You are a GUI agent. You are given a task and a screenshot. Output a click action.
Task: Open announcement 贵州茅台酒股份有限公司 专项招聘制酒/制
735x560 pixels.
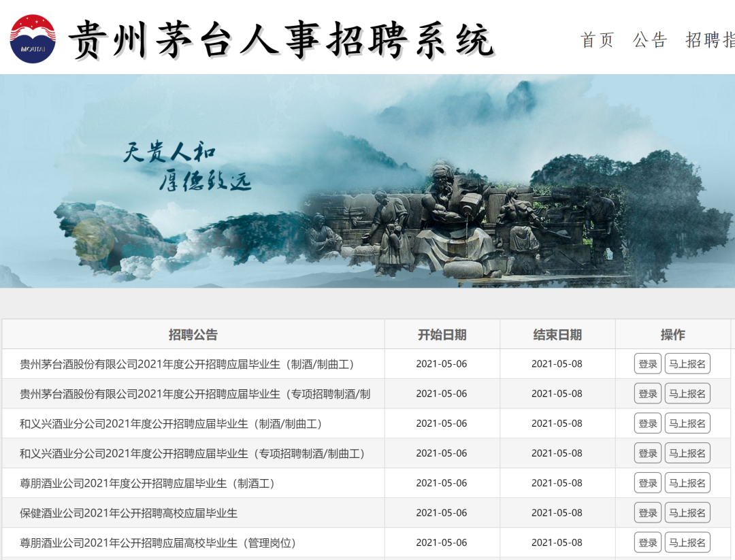195,394
